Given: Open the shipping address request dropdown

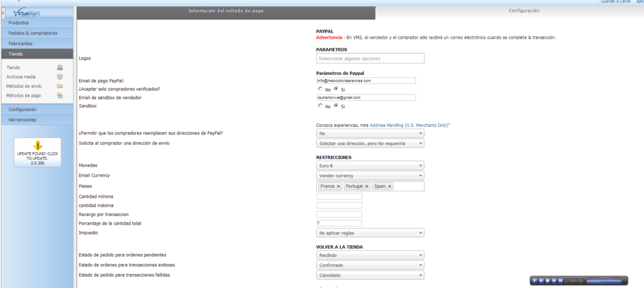Looking at the screenshot, I should [x=370, y=143].
